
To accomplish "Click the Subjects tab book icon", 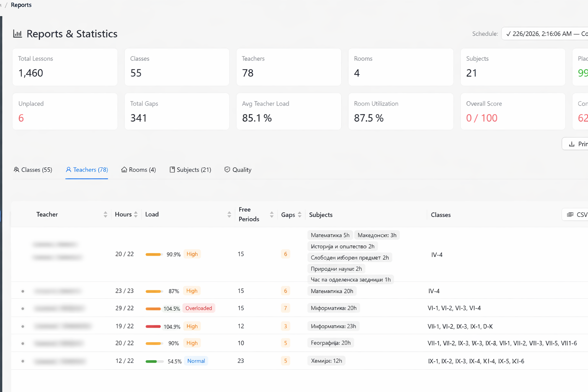I will pyautogui.click(x=172, y=170).
